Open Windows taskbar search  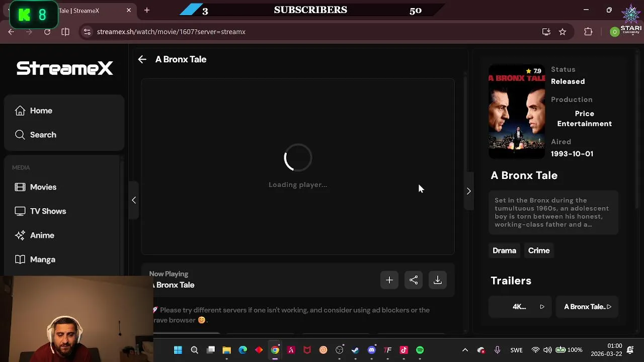pos(194,350)
